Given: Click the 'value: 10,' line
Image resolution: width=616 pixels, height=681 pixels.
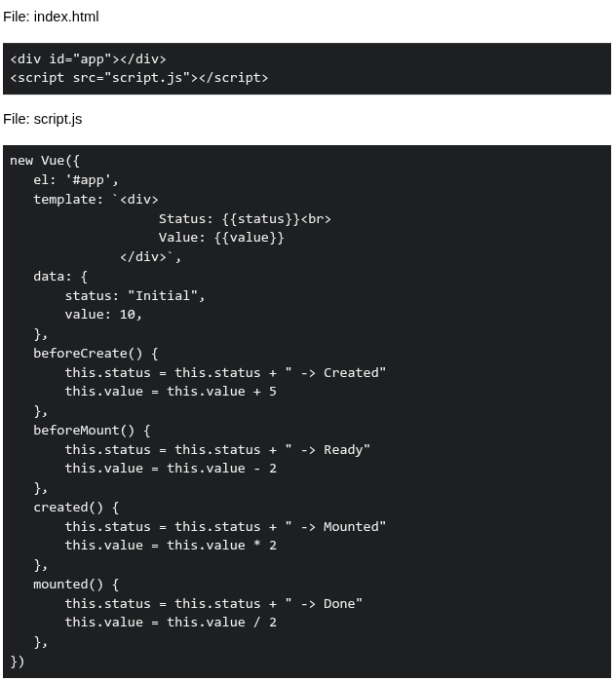Looking at the screenshot, I should pyautogui.click(x=103, y=315).
